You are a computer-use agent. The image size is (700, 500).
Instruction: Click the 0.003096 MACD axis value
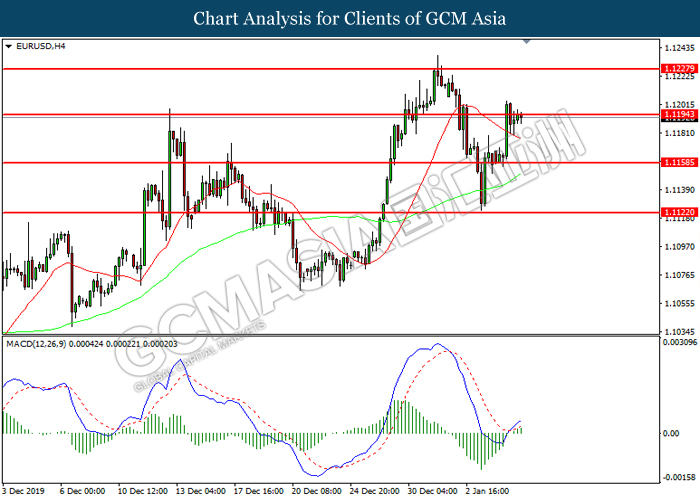(679, 343)
